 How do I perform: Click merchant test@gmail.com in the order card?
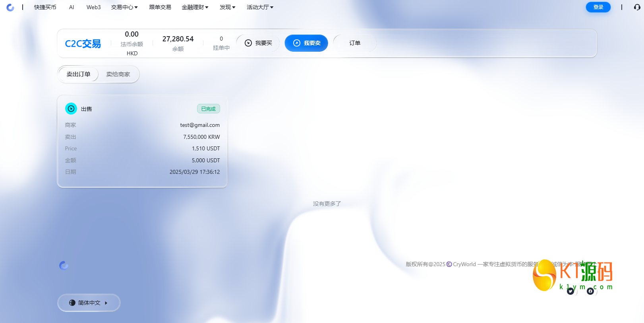[200, 125]
